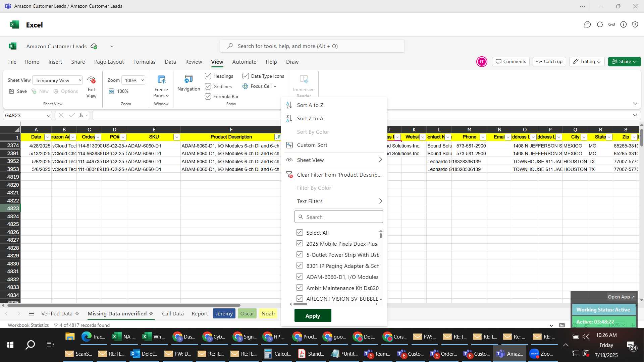Open the Navigation pane icon
This screenshot has width=644, height=362.
189,79
